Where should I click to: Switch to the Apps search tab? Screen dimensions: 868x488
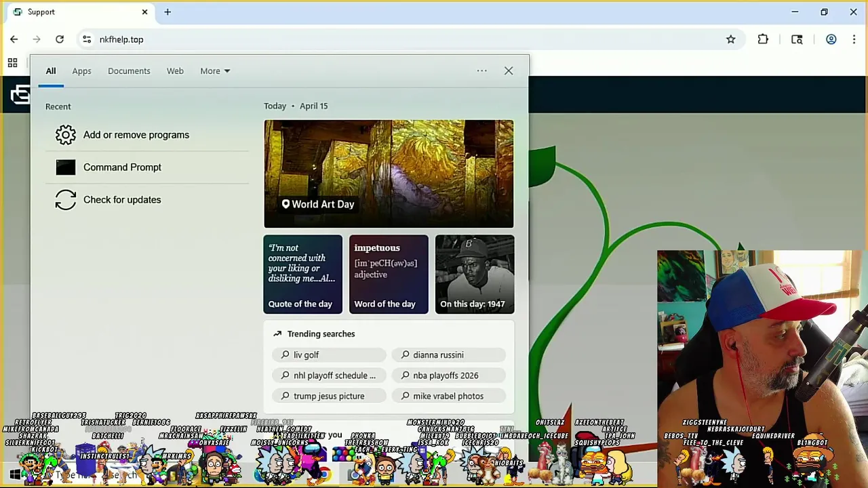81,71
